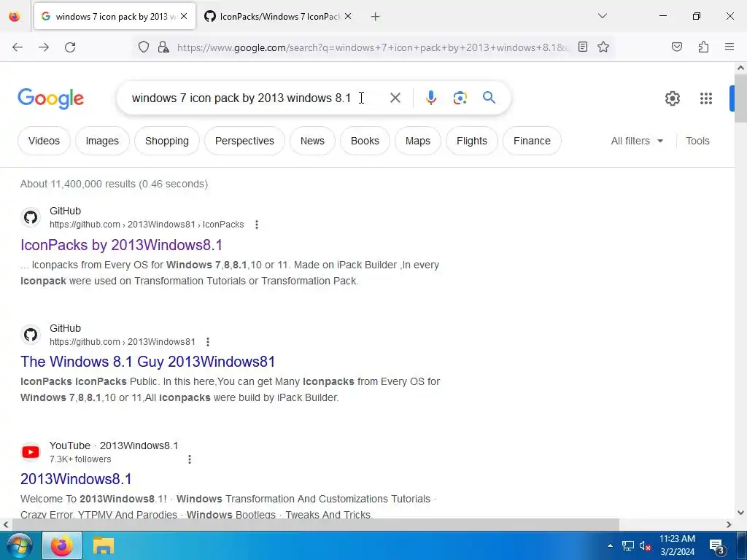Switch to the Google search tab
Screen dimensions: 747x560
pyautogui.click(x=115, y=17)
